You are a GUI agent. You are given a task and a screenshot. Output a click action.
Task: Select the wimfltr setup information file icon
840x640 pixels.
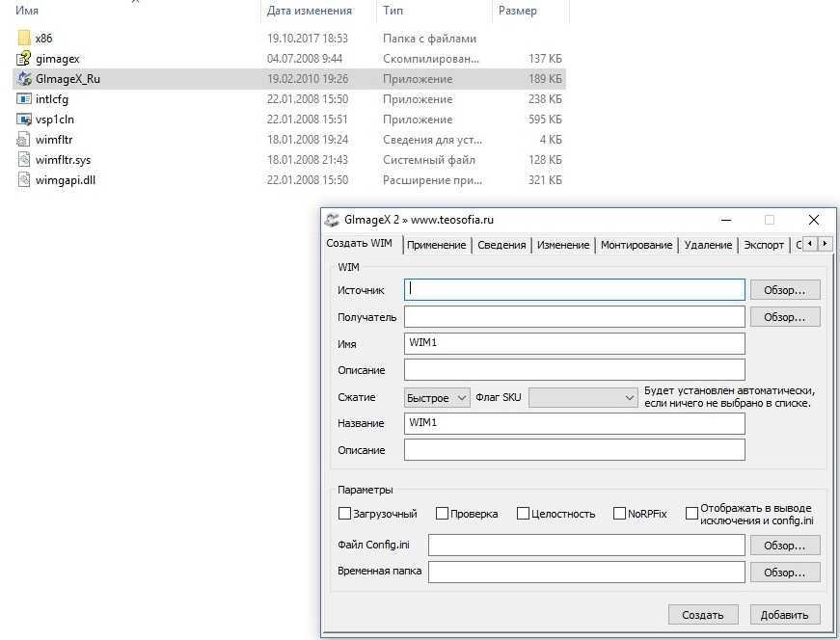pyautogui.click(x=25, y=140)
